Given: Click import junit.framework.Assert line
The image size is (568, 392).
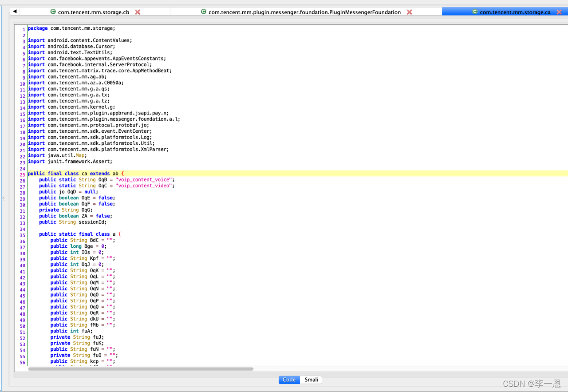Looking at the screenshot, I should 70,162.
